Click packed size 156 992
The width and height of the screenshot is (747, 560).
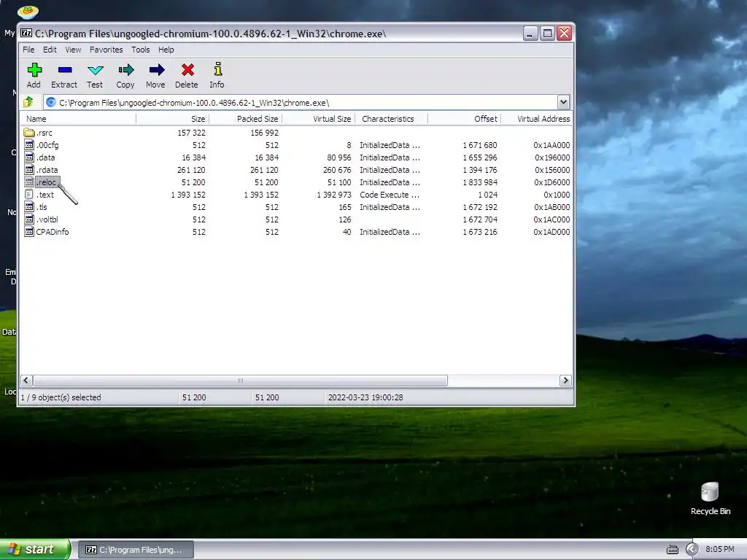pos(264,133)
